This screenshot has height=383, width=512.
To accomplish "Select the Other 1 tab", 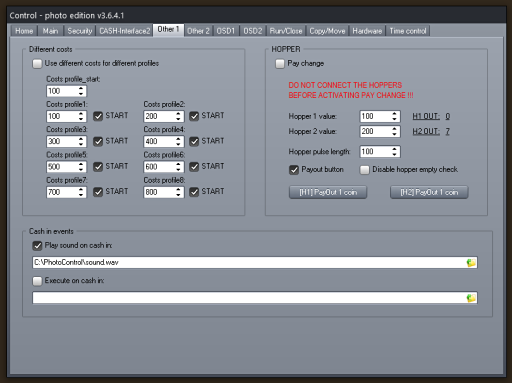I will (168, 30).
